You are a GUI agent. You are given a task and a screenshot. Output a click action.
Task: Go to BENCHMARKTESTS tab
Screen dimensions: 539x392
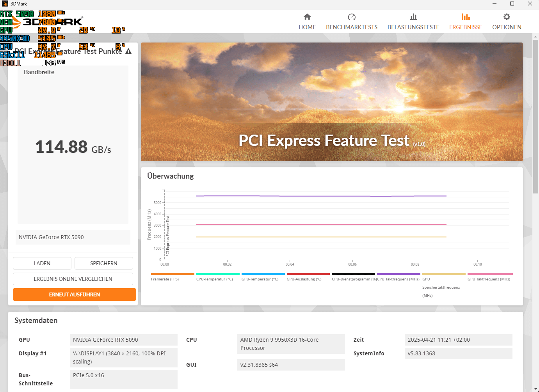coord(352,21)
